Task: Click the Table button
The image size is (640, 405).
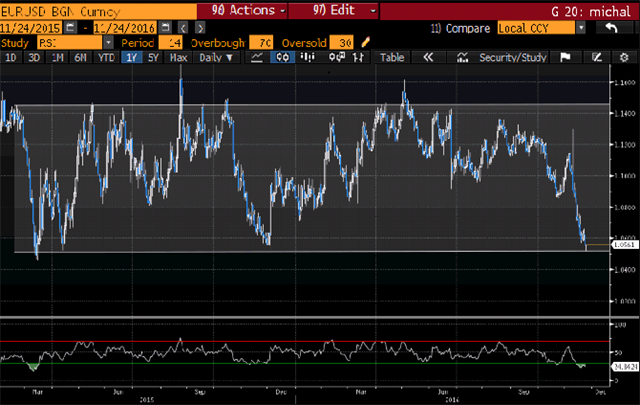Action: tap(391, 58)
